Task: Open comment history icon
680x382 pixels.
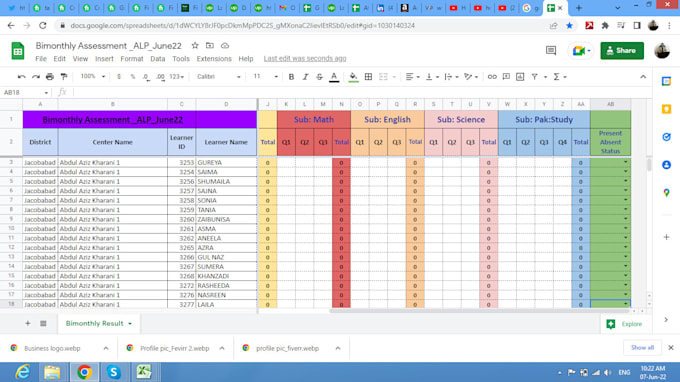Action: 551,51
